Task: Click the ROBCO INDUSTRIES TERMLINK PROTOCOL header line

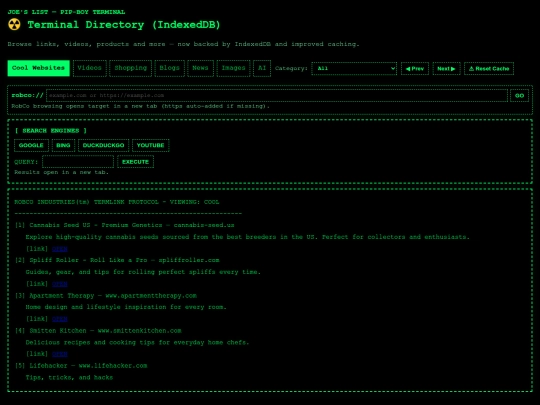Action: [117, 202]
